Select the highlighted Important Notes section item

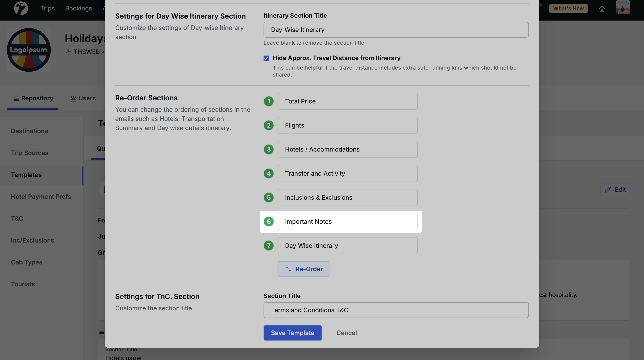click(348, 221)
